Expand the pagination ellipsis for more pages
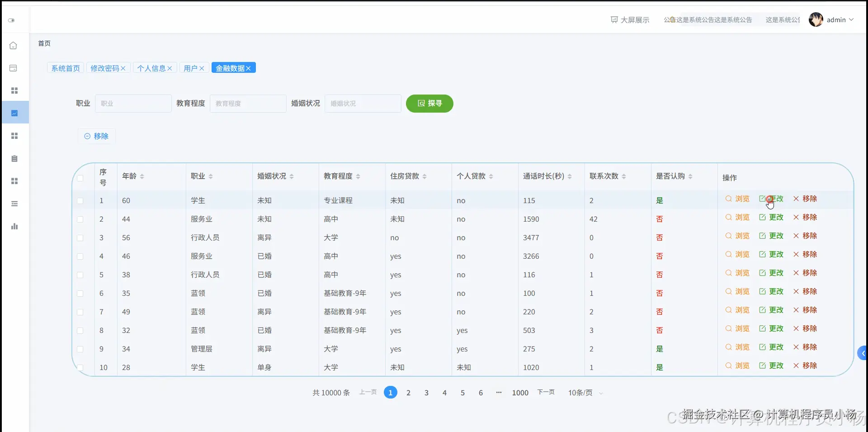This screenshot has width=868, height=432. (x=499, y=393)
